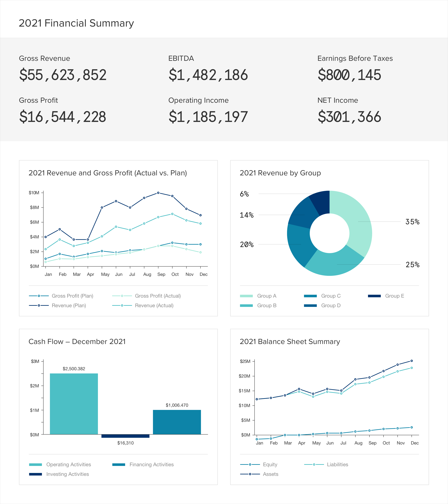Click the $1,006.470 Financing Activities bar
The height and width of the screenshot is (504, 448).
[x=177, y=422]
